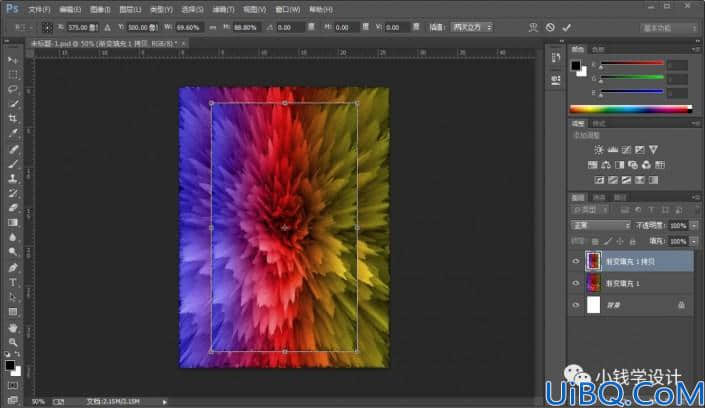
Task: Open the Edit (E) menu
Action: [x=70, y=9]
